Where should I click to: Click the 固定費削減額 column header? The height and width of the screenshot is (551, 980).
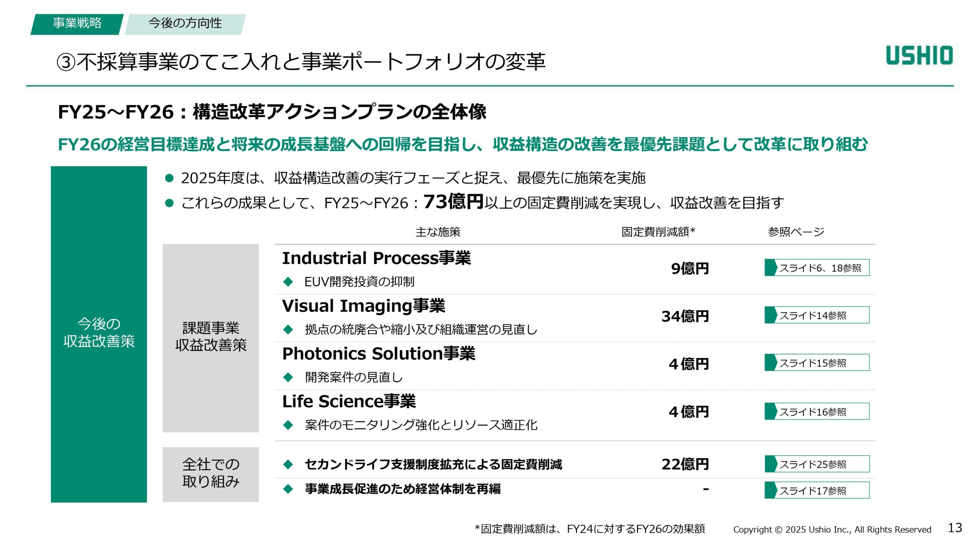(658, 232)
